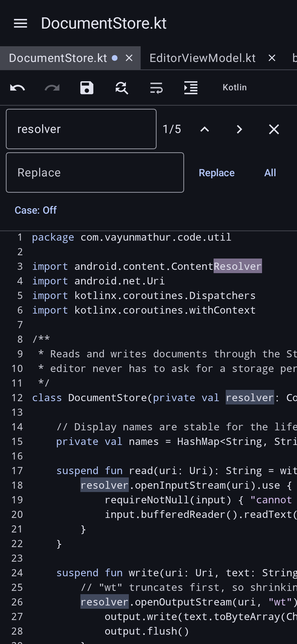Close the DocumentStore.kt tab

click(129, 58)
